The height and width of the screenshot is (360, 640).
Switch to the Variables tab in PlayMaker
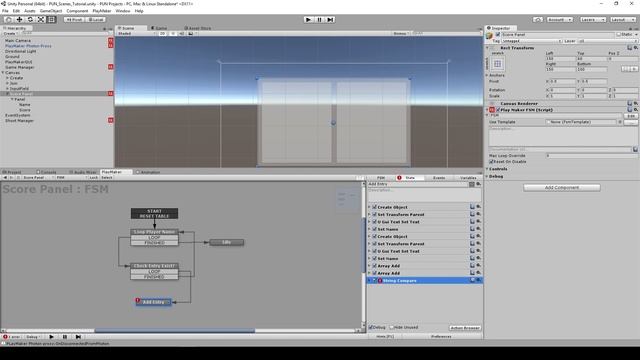[468, 178]
